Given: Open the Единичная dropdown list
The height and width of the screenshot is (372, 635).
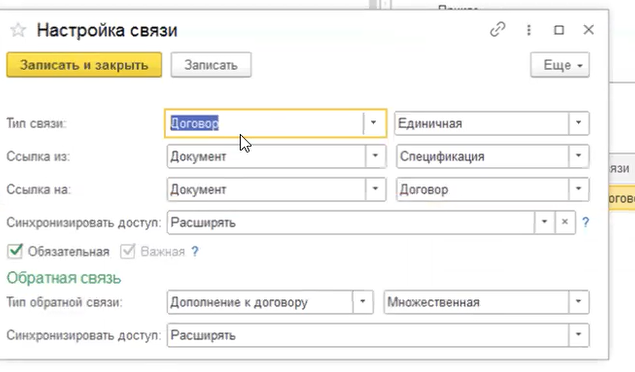Looking at the screenshot, I should pyautogui.click(x=578, y=123).
